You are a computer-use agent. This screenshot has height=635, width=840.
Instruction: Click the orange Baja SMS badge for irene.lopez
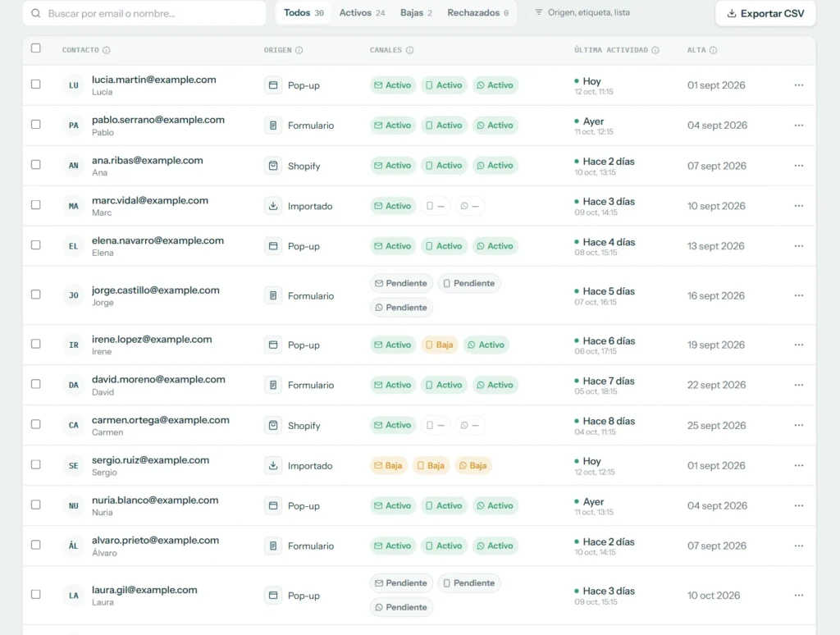pyautogui.click(x=440, y=345)
